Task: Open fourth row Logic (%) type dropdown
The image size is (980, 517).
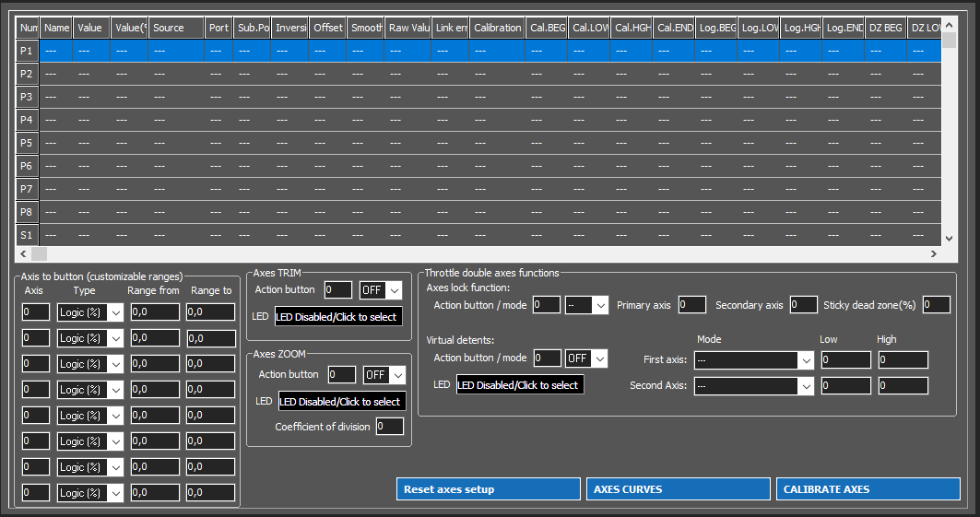Action: 90,390
